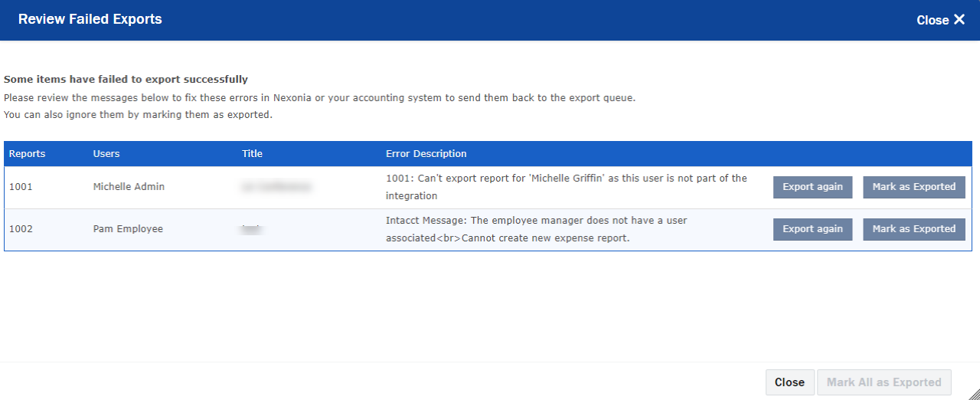This screenshot has width=980, height=400.
Task: Mark report 1002 as exported
Action: point(914,229)
